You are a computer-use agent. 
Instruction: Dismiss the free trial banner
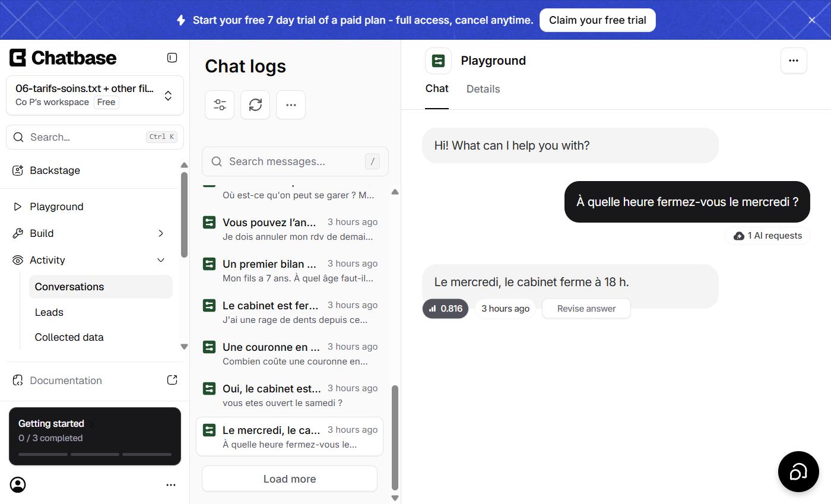811,20
